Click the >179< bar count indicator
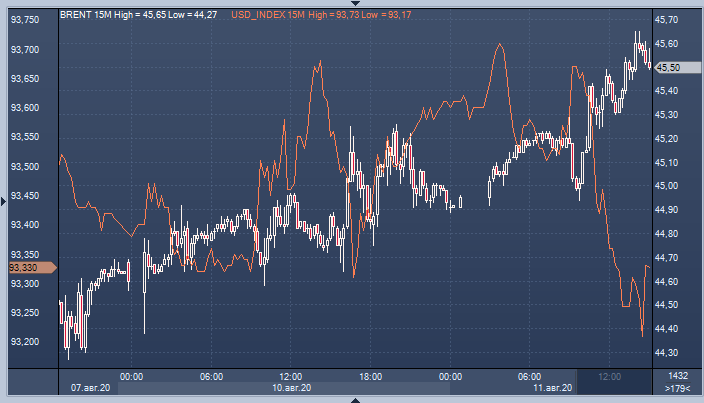The image size is (704, 403). [x=676, y=388]
